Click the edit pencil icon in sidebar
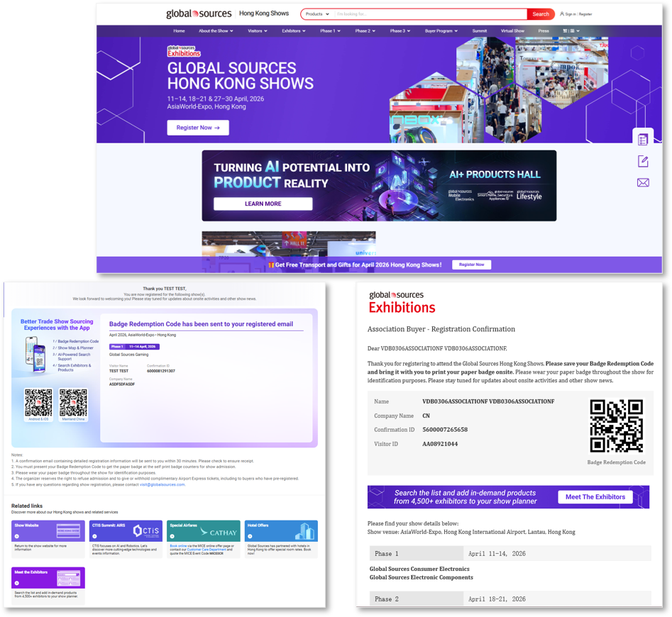Screen dimensions: 672x617 pyautogui.click(x=643, y=162)
